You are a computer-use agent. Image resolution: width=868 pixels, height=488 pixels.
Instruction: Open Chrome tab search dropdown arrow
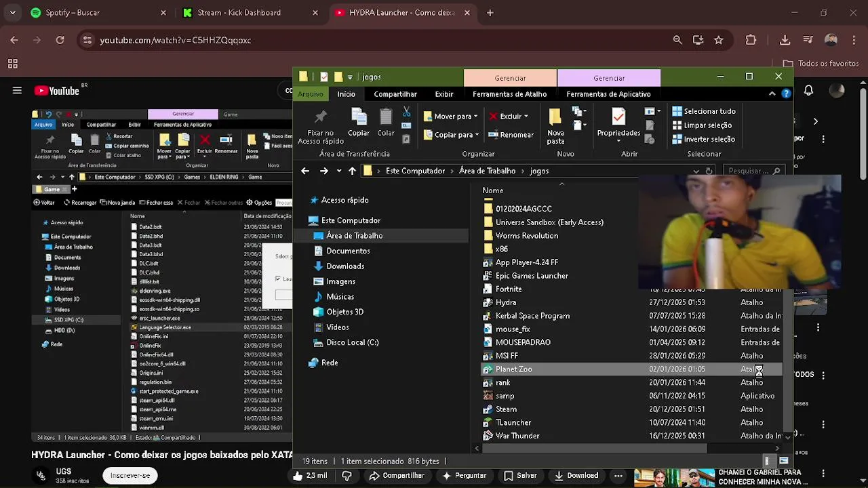pyautogui.click(x=13, y=12)
